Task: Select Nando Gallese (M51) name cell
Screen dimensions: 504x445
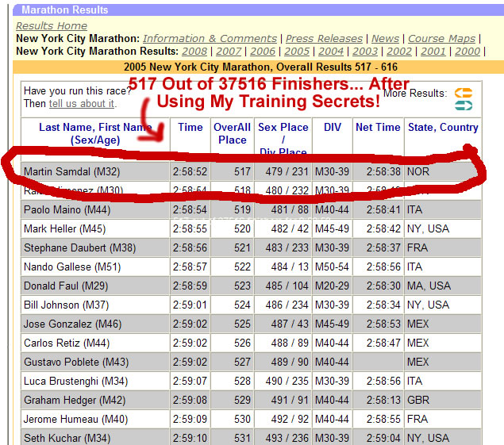Action: click(95, 267)
